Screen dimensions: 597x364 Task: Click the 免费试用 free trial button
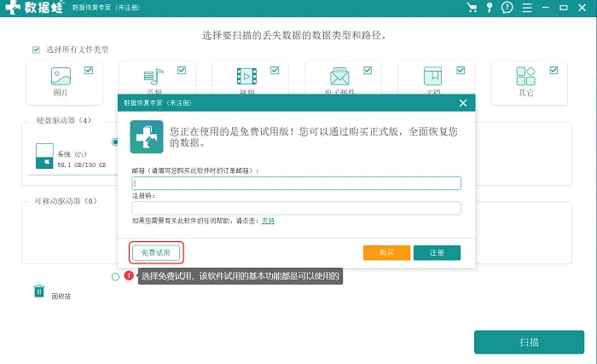pos(156,253)
